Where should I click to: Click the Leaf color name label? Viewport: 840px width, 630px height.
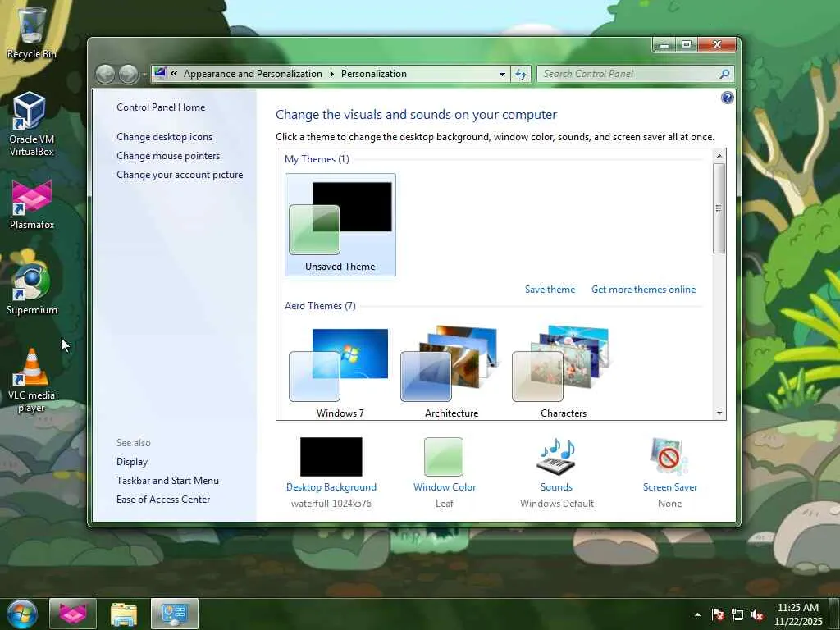point(444,504)
